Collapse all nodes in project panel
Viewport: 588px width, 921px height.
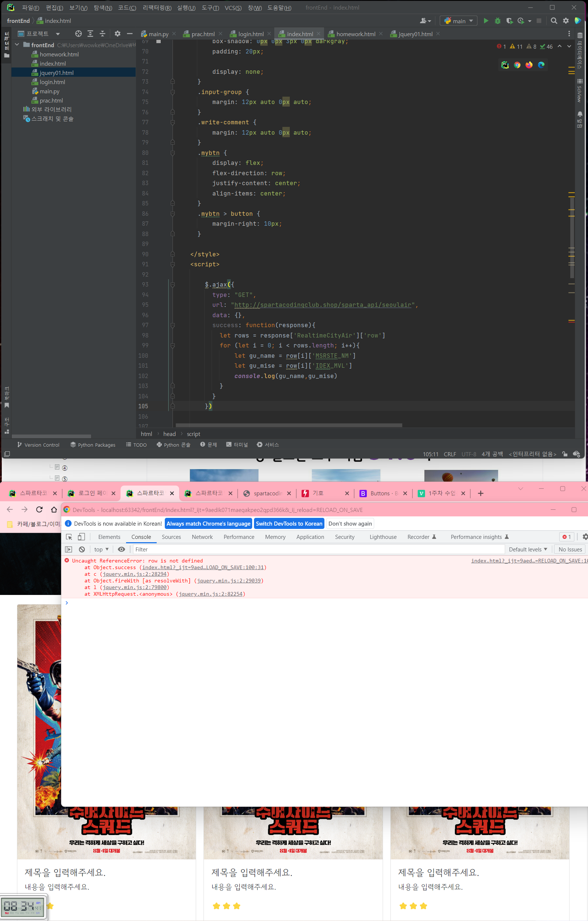click(x=102, y=34)
